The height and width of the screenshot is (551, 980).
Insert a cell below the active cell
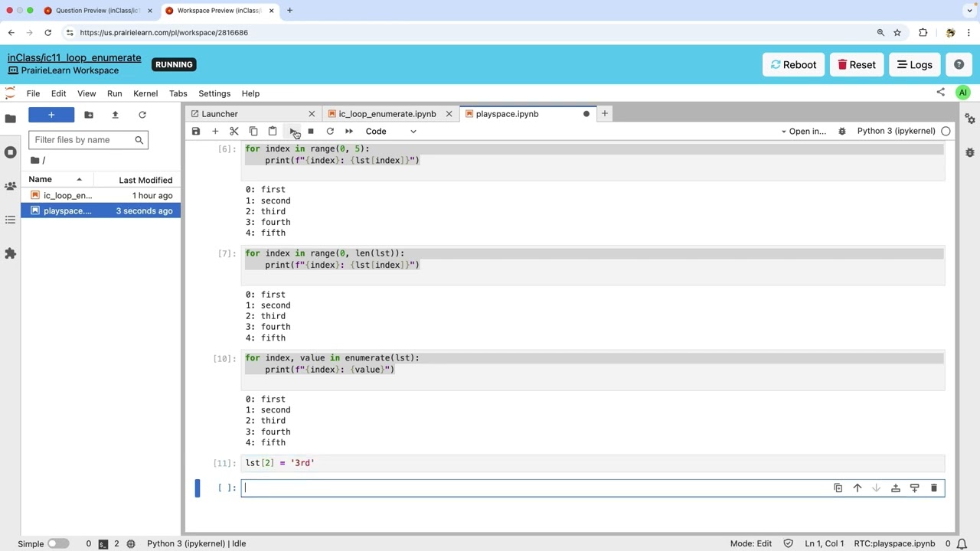point(914,488)
